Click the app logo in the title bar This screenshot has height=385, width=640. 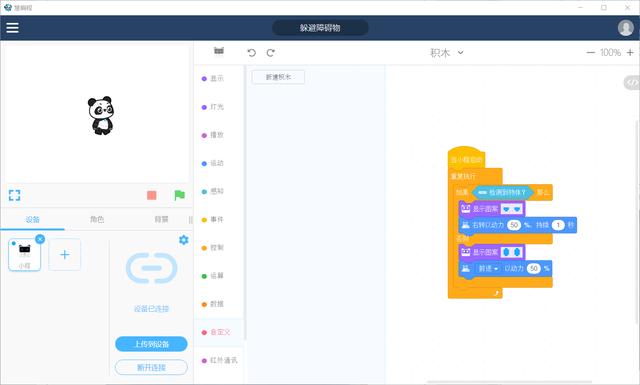coord(7,7)
